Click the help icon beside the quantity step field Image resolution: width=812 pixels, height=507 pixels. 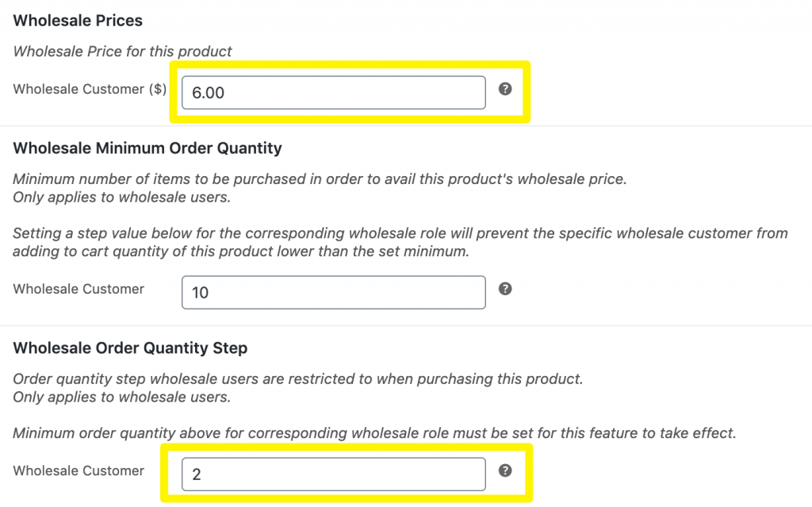tap(505, 471)
